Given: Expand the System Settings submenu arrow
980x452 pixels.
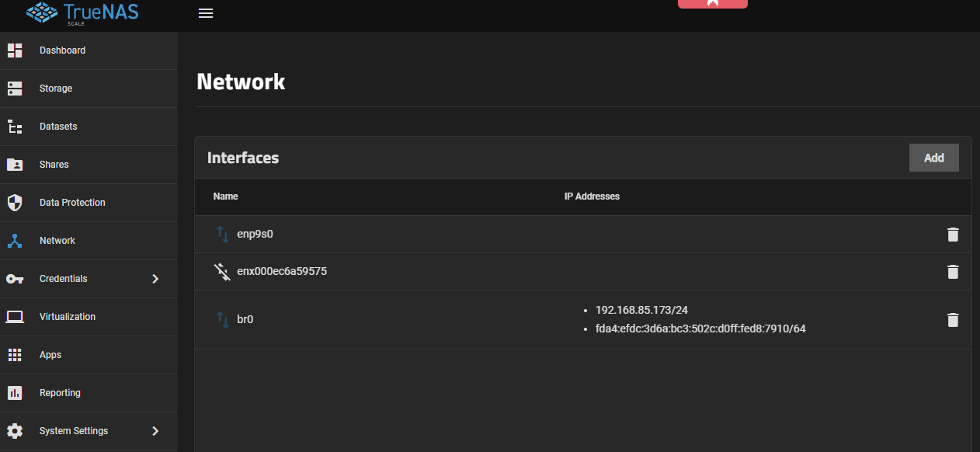Looking at the screenshot, I should point(155,431).
